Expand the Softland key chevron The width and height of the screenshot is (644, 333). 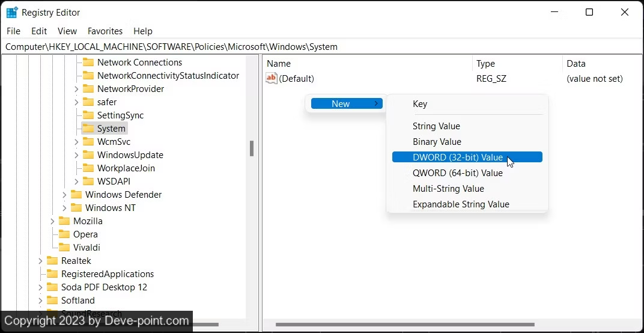click(x=40, y=300)
